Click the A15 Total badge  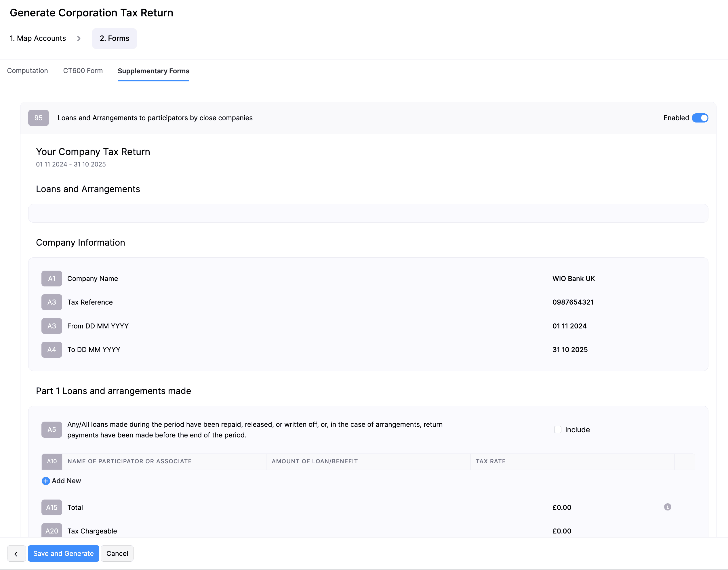coord(52,507)
